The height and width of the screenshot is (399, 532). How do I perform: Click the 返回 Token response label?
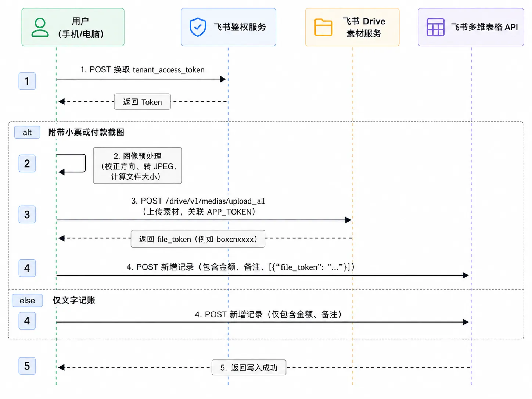coord(142,102)
